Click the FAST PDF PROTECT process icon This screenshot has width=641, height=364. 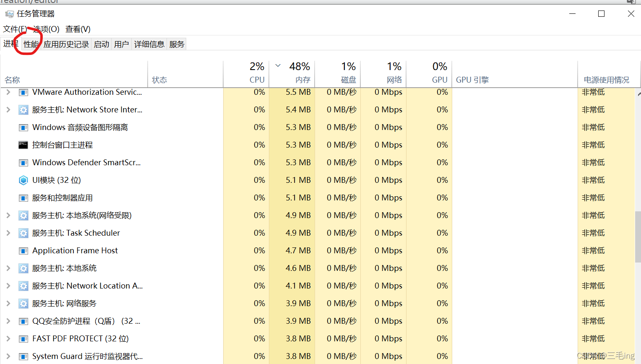pyautogui.click(x=23, y=339)
